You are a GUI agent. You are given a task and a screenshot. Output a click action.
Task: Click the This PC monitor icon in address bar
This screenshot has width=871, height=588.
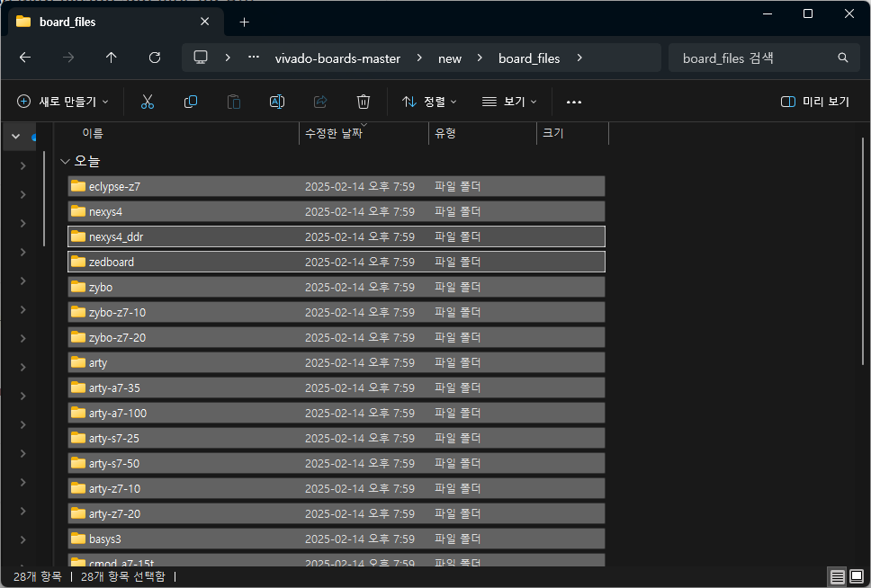(201, 58)
